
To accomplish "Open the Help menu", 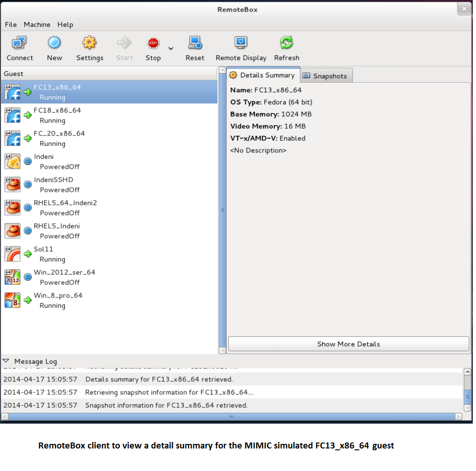I will click(x=65, y=24).
